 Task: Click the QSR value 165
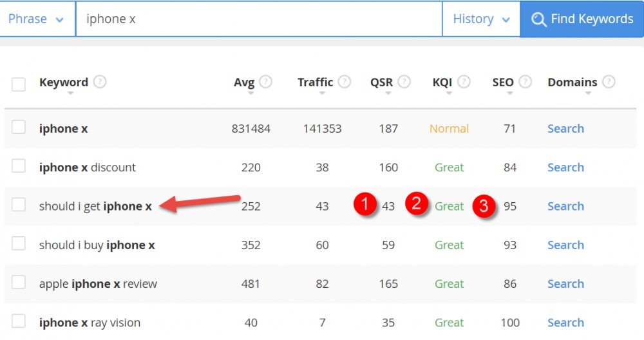388,284
